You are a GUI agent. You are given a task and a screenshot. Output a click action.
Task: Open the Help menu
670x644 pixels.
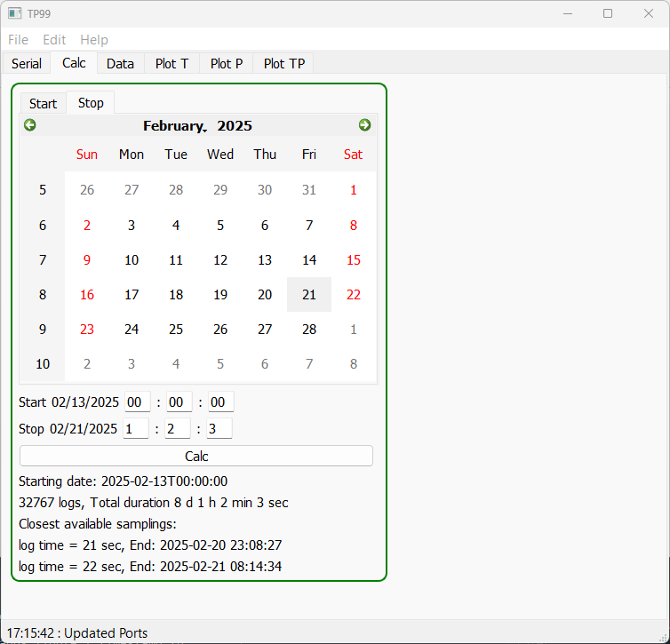pos(94,40)
